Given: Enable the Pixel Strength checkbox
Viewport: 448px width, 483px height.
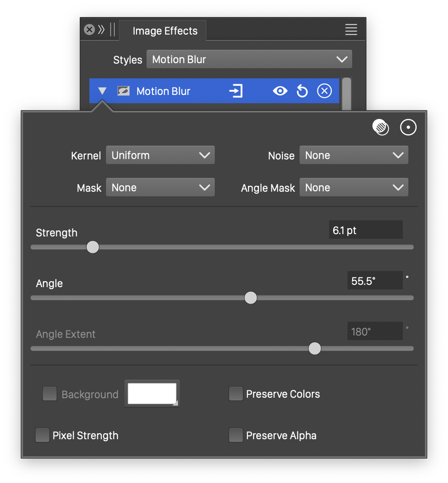Looking at the screenshot, I should (x=42, y=436).
